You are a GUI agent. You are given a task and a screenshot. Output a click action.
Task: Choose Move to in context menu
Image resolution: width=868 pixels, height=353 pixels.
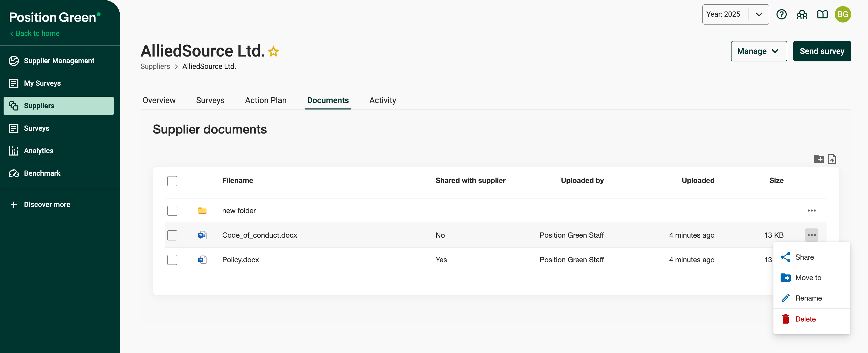(808, 278)
